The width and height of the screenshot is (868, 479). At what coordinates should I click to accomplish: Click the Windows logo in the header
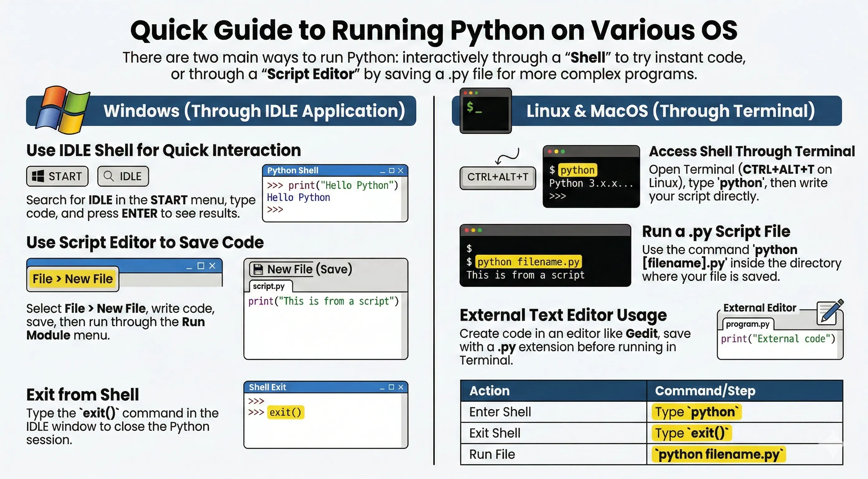pyautogui.click(x=63, y=109)
